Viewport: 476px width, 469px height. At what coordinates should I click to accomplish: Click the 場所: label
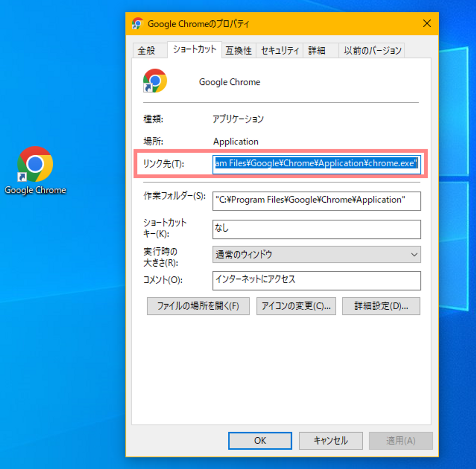coord(153,141)
